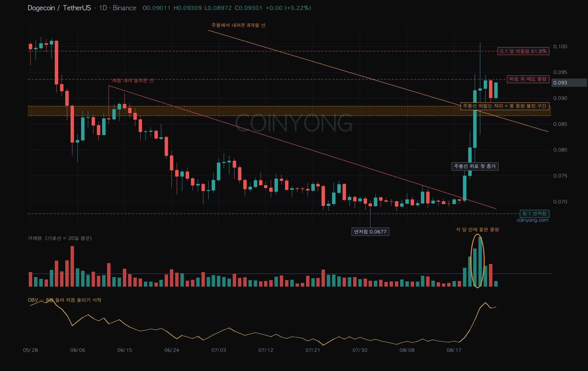Screen dimensions: 588x371
Task: Click the Binance exchange label
Action: pyautogui.click(x=124, y=8)
